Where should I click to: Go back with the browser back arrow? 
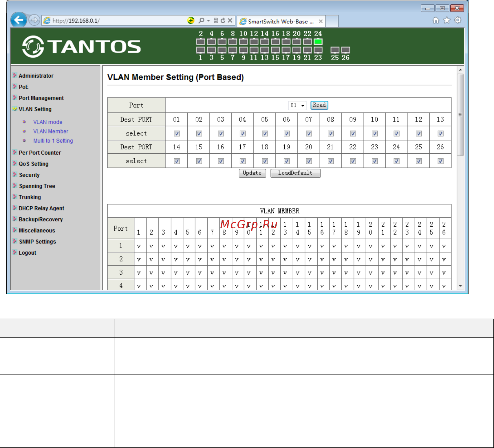click(x=19, y=20)
